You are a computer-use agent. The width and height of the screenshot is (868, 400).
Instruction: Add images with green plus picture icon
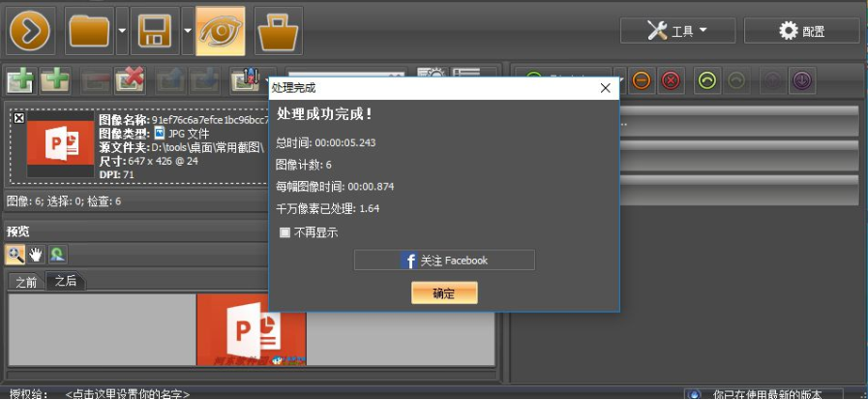tap(21, 81)
